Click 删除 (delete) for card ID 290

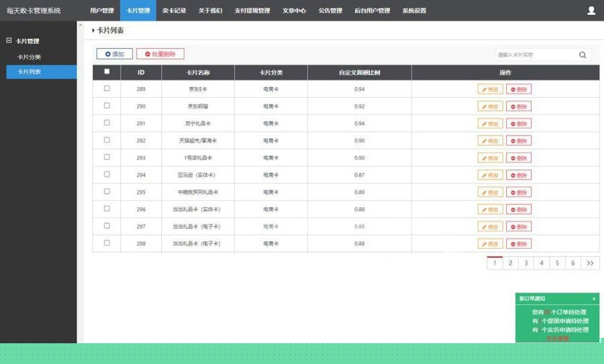[x=519, y=106]
